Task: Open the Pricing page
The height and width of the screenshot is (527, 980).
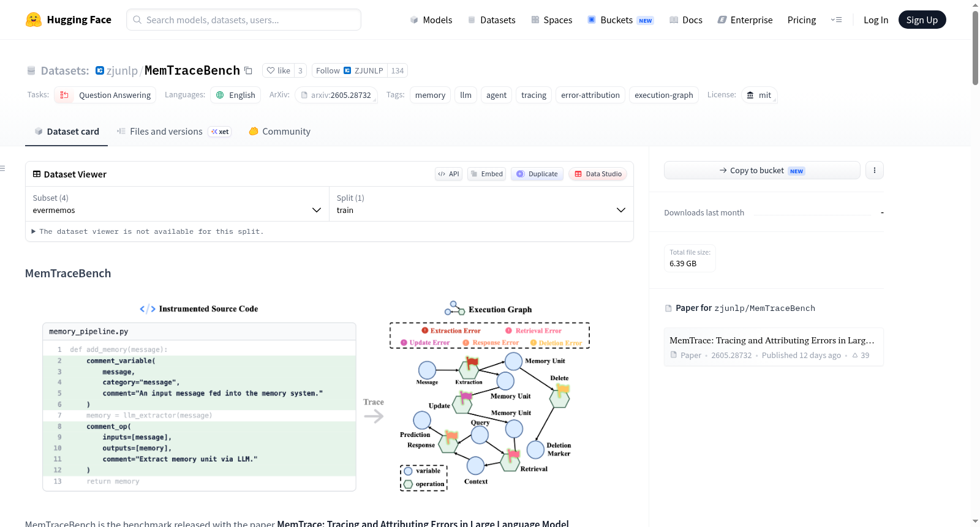Action: point(802,20)
